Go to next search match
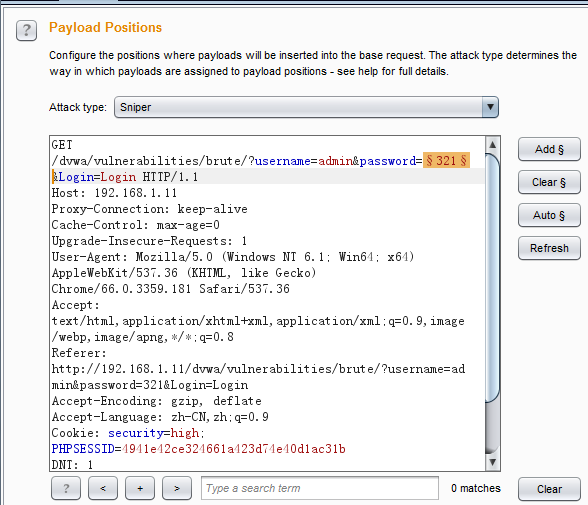 177,488
